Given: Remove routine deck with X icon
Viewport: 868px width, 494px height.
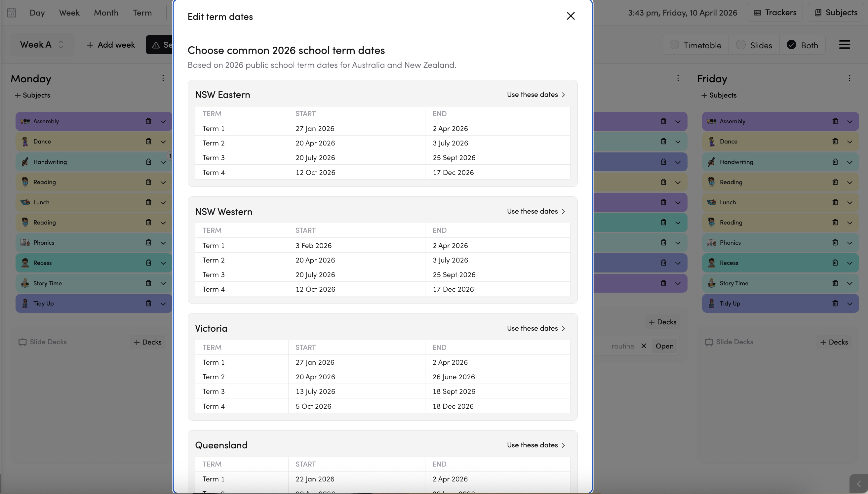Looking at the screenshot, I should (644, 346).
